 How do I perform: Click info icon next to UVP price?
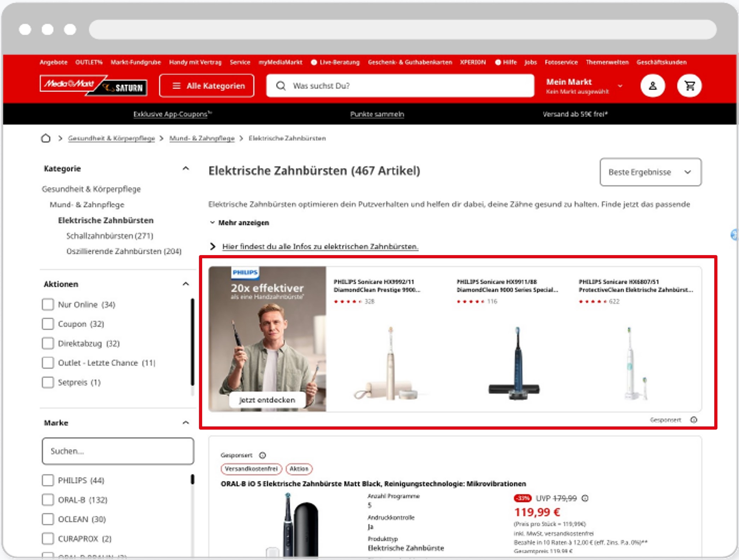(585, 498)
